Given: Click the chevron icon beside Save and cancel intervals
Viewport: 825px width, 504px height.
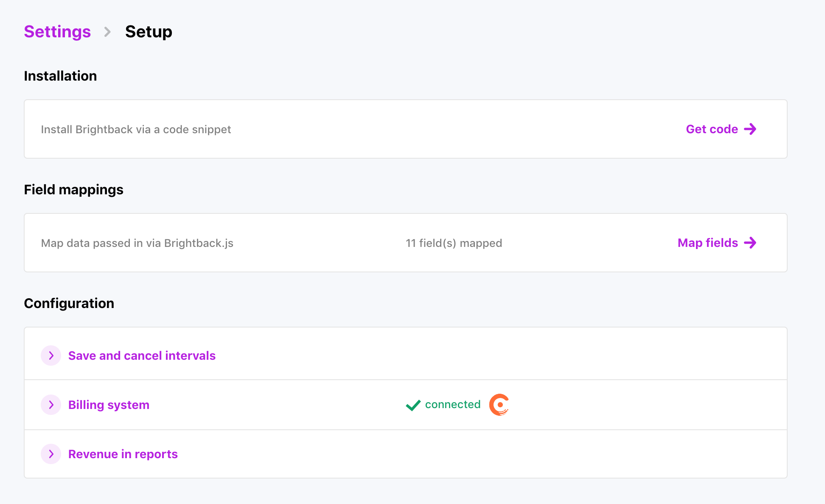Looking at the screenshot, I should [x=51, y=356].
